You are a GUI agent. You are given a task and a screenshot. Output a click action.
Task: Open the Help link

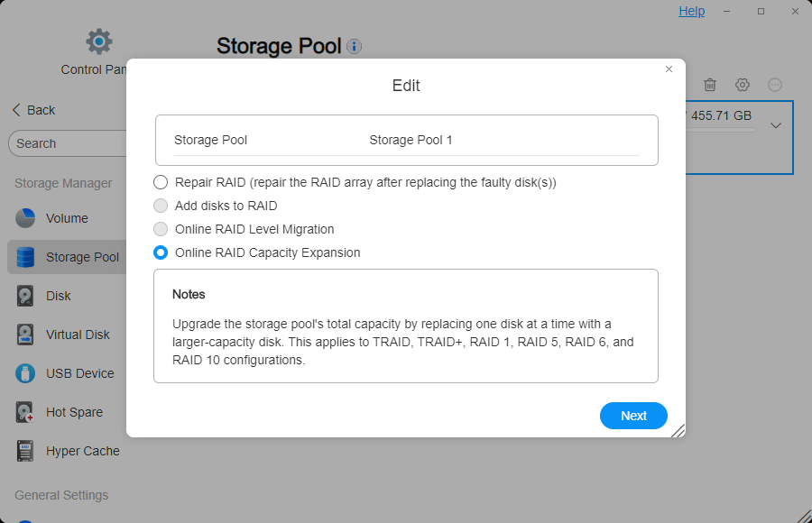click(691, 11)
